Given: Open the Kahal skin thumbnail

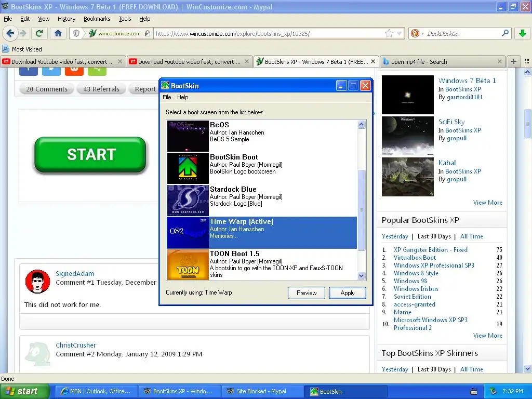Looking at the screenshot, I should point(407,177).
